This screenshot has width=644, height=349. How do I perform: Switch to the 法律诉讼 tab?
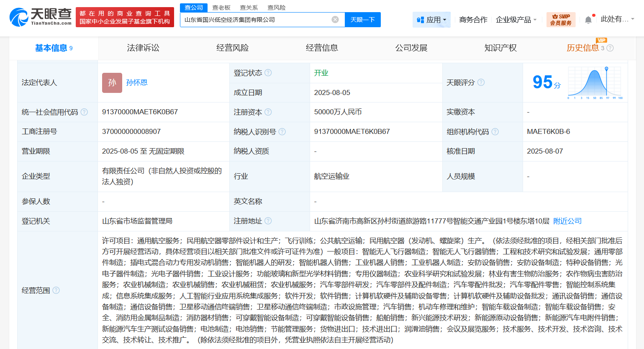point(143,48)
